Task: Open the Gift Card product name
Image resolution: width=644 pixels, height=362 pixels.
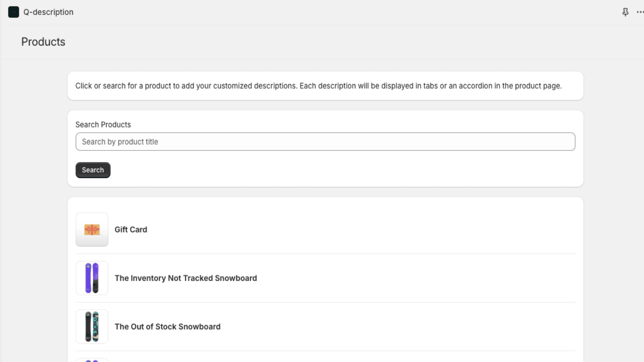Action: [131, 230]
